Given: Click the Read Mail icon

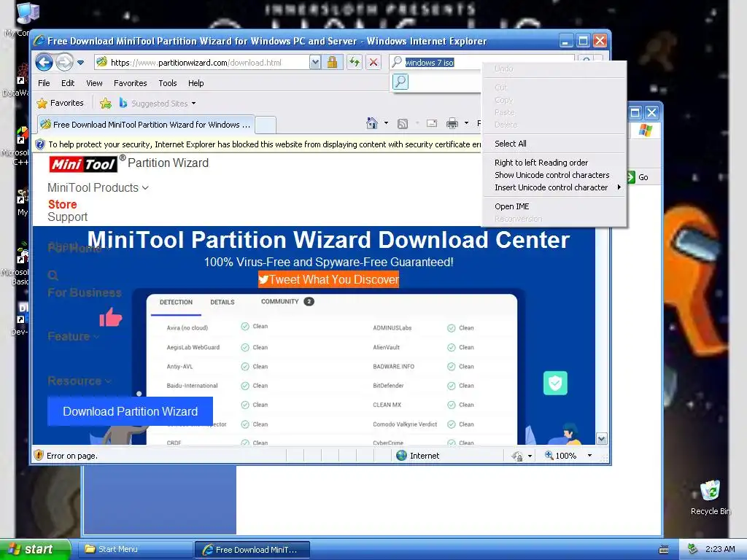Looking at the screenshot, I should tap(432, 123).
